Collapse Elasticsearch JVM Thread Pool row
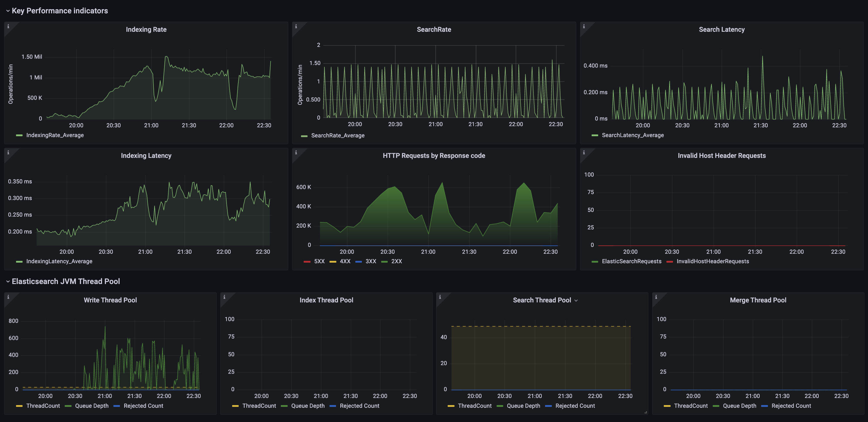The image size is (868, 422). click(x=8, y=282)
